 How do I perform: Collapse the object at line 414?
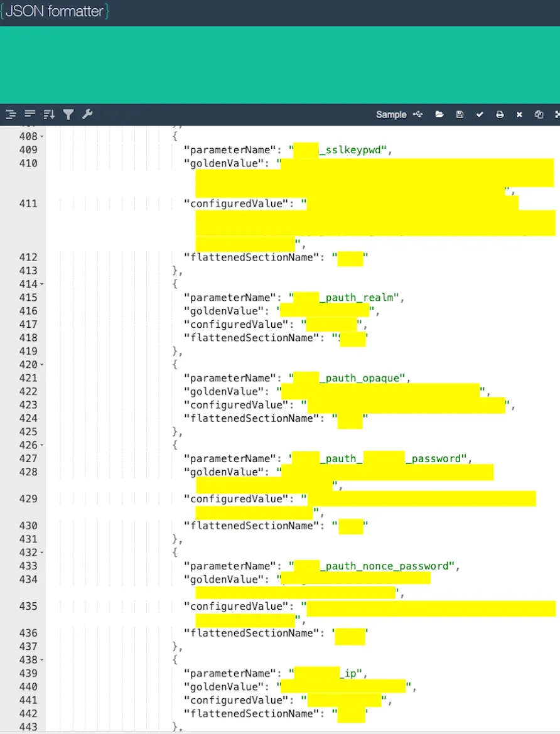[42, 284]
